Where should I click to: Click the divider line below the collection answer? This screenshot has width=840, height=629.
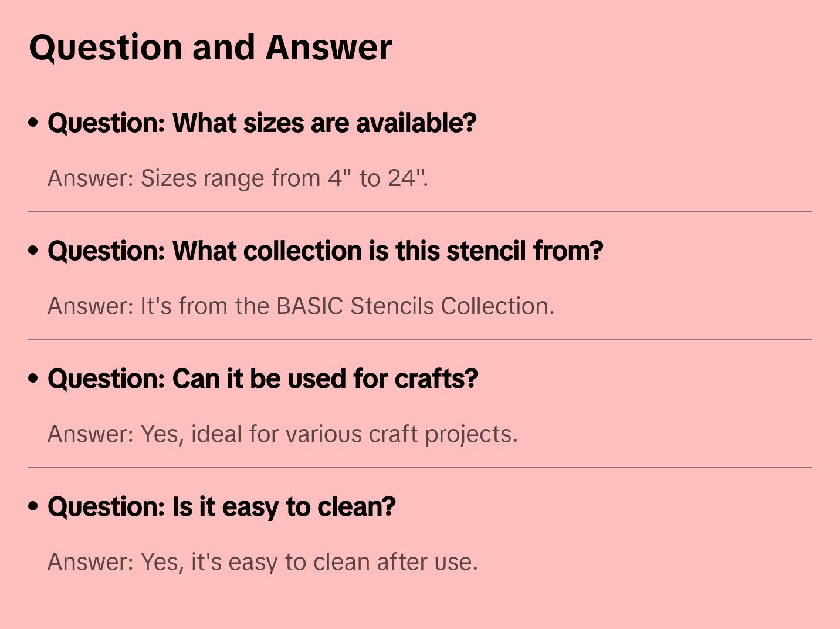click(x=420, y=340)
